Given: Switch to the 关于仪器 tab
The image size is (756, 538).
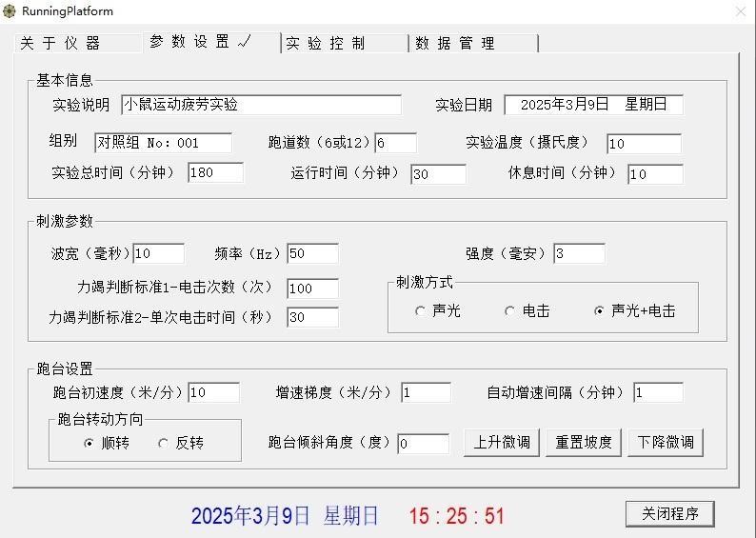Looking at the screenshot, I should coord(61,43).
